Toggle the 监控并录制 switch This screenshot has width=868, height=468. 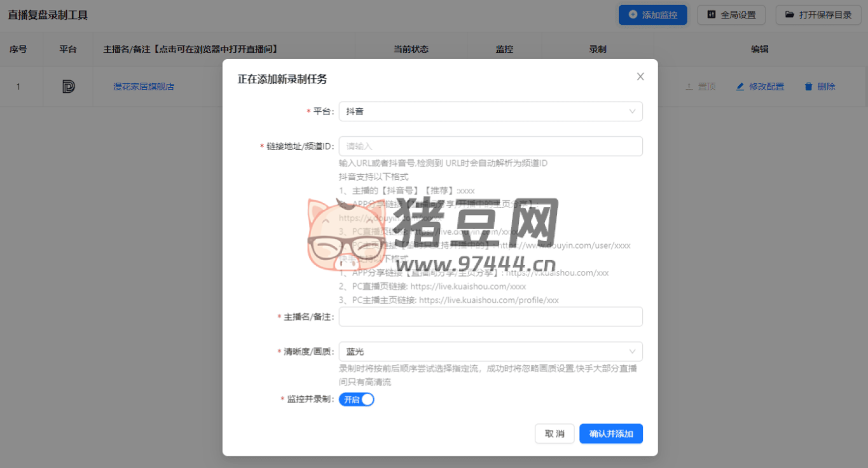357,399
